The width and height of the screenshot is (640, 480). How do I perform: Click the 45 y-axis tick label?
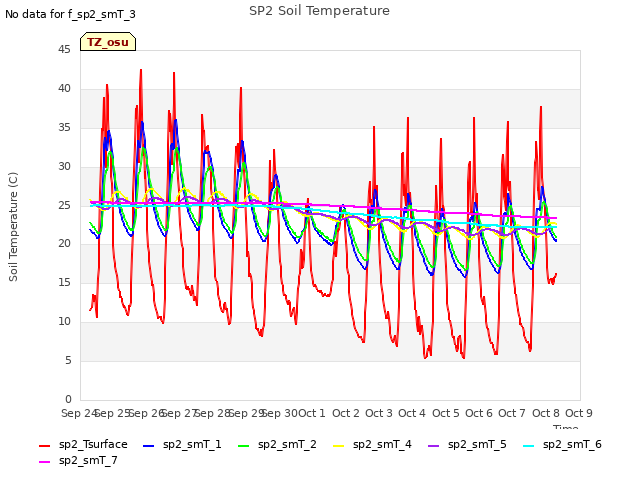pos(64,50)
